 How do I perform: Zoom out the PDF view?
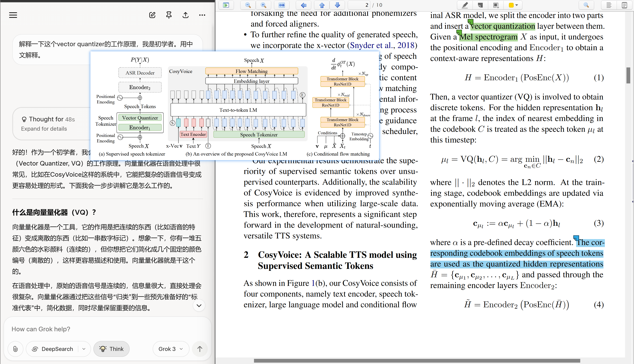pyautogui.click(x=248, y=5)
